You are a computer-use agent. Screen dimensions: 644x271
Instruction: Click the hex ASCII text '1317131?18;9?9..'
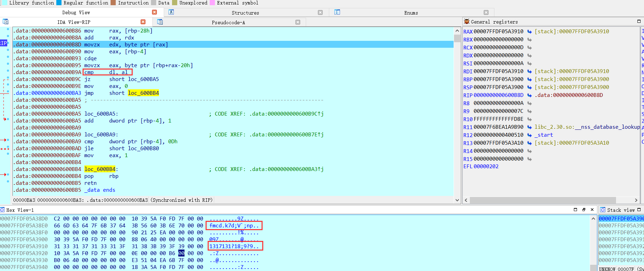click(x=234, y=246)
